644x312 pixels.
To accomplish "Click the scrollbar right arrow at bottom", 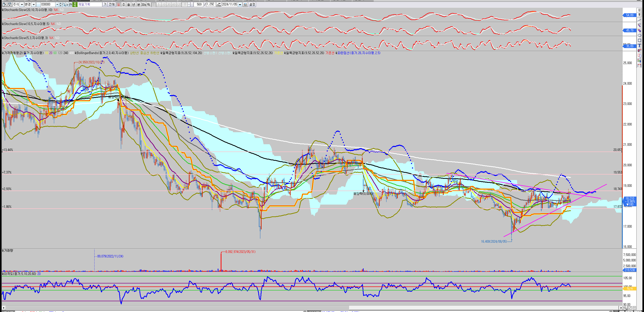I will point(621,308).
